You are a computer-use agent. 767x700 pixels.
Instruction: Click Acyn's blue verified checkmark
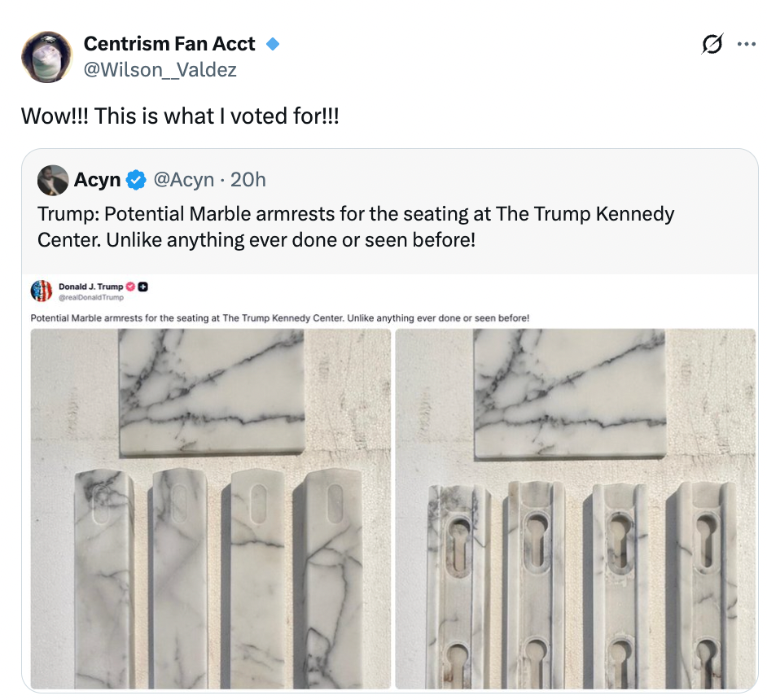coord(135,180)
